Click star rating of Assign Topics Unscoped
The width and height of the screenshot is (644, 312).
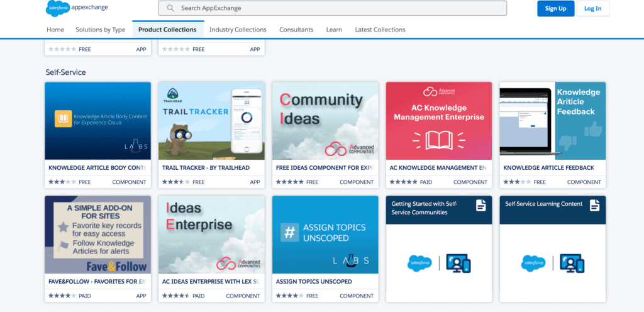pyautogui.click(x=289, y=296)
